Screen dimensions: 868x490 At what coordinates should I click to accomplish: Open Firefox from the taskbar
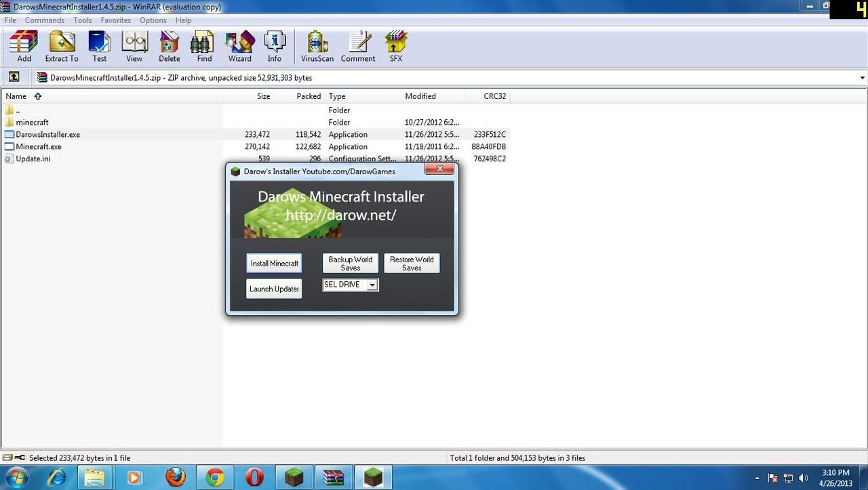pos(176,478)
